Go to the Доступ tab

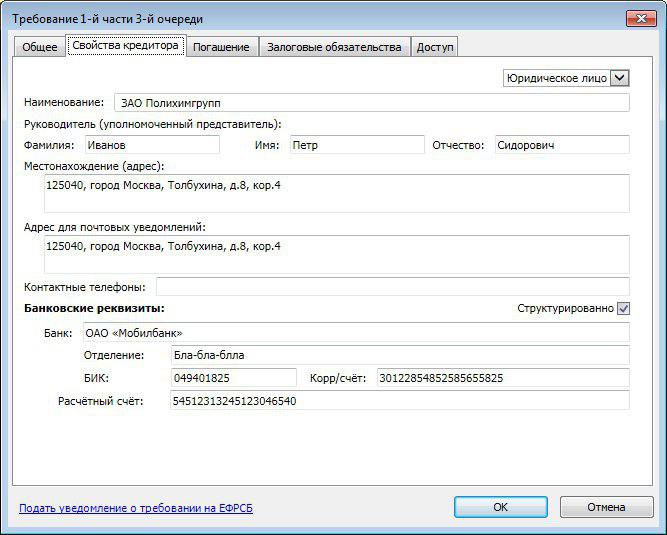[434, 47]
